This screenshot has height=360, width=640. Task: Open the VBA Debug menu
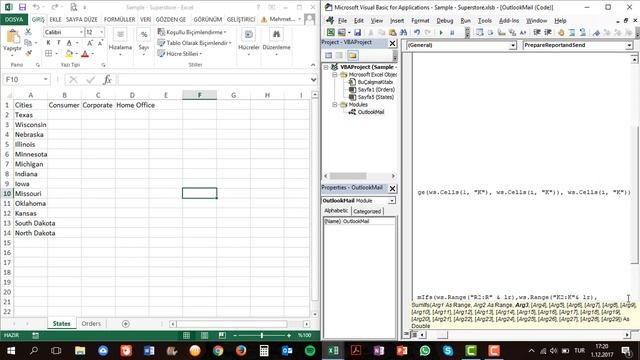[444, 20]
